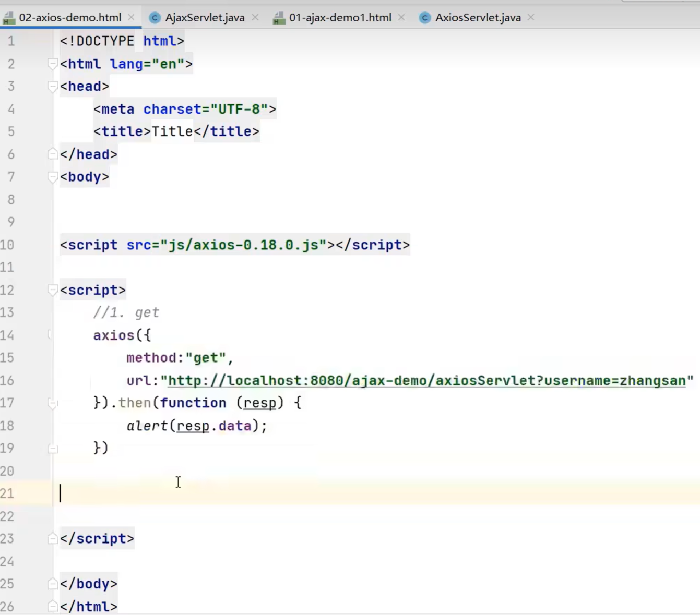This screenshot has height=615, width=700.
Task: Click the lang="en" attribute text
Action: (147, 64)
